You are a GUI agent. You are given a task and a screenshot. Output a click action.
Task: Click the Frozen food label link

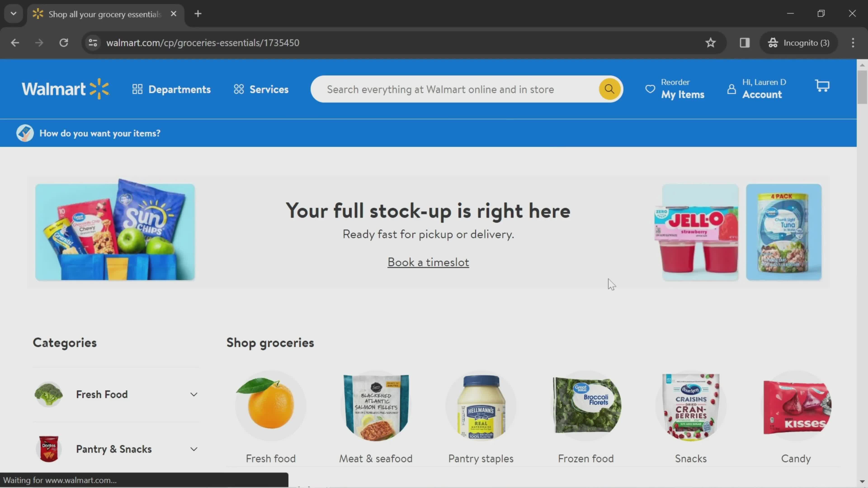click(586, 458)
